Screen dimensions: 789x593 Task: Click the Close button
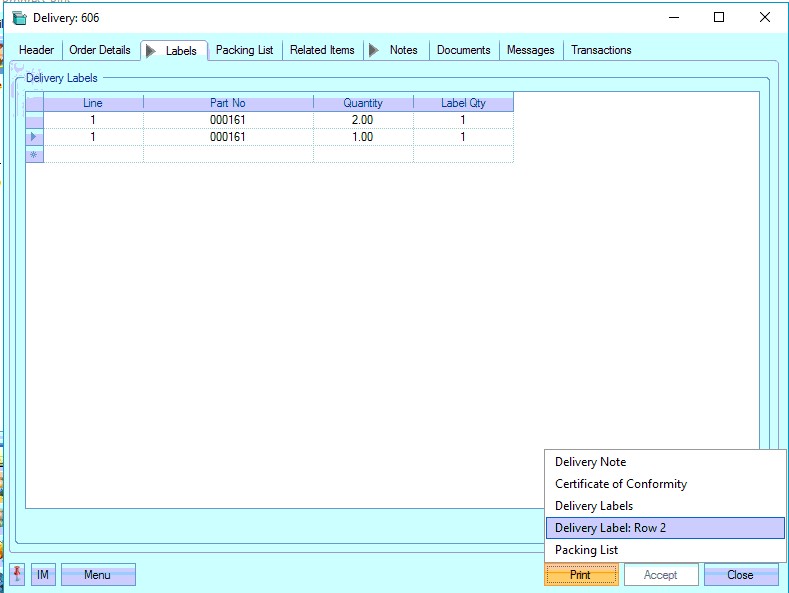pyautogui.click(x=740, y=575)
